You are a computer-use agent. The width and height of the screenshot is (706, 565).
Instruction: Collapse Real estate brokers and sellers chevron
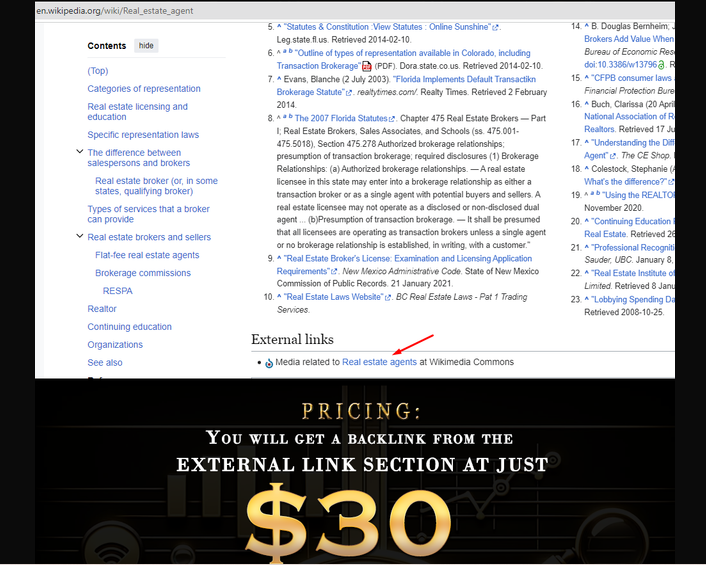[x=80, y=236]
